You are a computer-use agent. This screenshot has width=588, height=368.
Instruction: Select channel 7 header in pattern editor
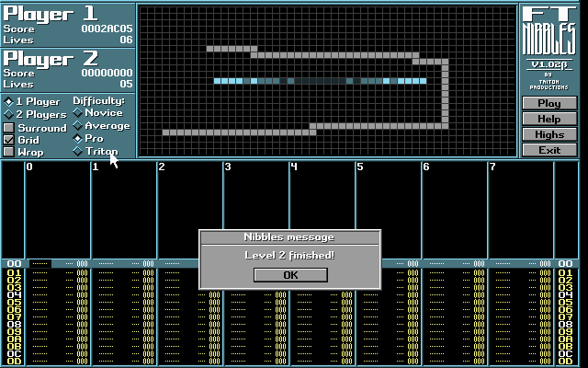[x=492, y=167]
